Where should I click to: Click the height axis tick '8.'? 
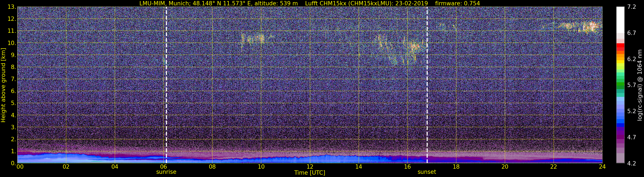pyautogui.click(x=13, y=67)
